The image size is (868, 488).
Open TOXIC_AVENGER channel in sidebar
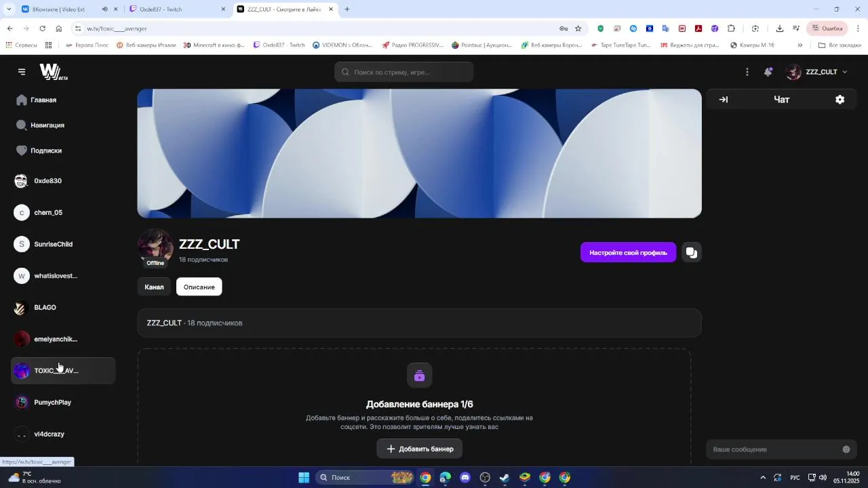point(63,371)
